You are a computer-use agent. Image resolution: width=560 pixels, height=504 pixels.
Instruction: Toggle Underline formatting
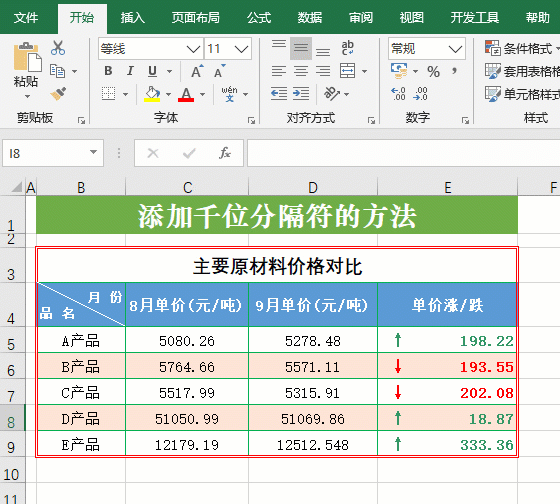pyautogui.click(x=152, y=71)
